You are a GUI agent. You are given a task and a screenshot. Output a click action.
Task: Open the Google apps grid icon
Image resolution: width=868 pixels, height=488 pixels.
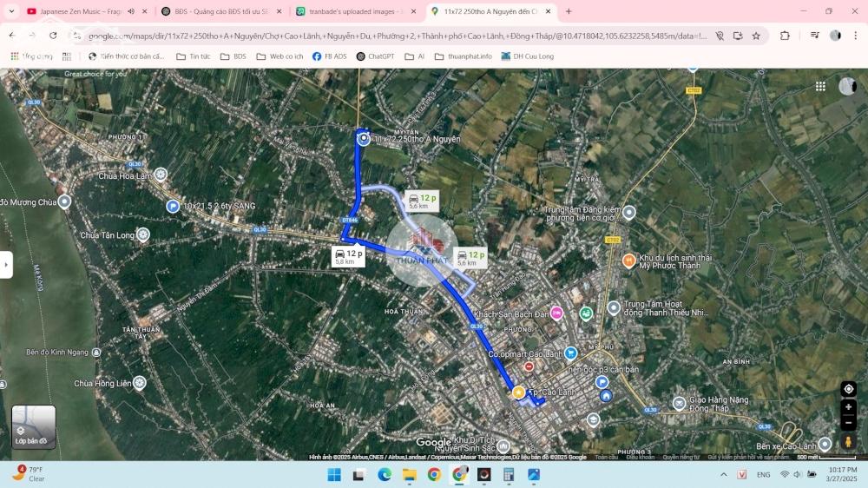[820, 87]
